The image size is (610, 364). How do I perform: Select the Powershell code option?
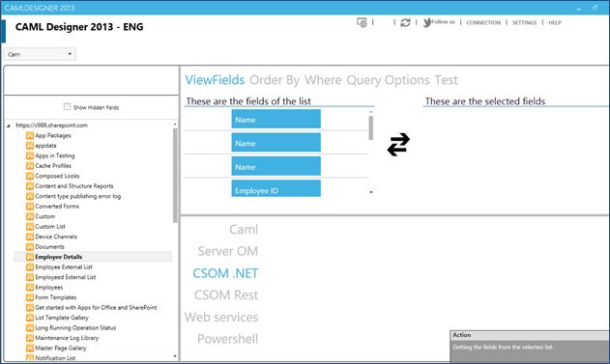(x=227, y=339)
